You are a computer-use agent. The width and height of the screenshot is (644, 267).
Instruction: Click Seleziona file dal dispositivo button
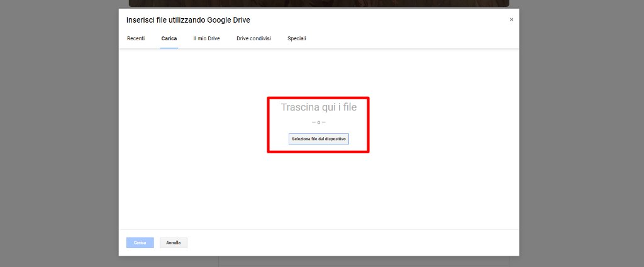(x=319, y=139)
